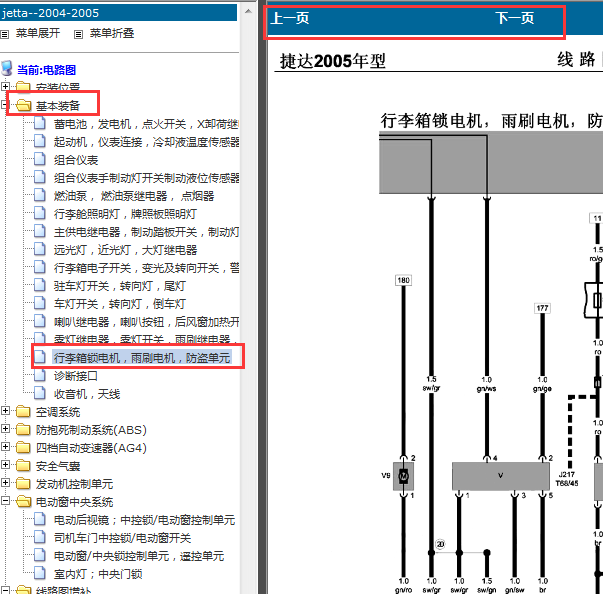Click the 菜单展开 list icon
The width and height of the screenshot is (603, 594).
(x=5, y=35)
